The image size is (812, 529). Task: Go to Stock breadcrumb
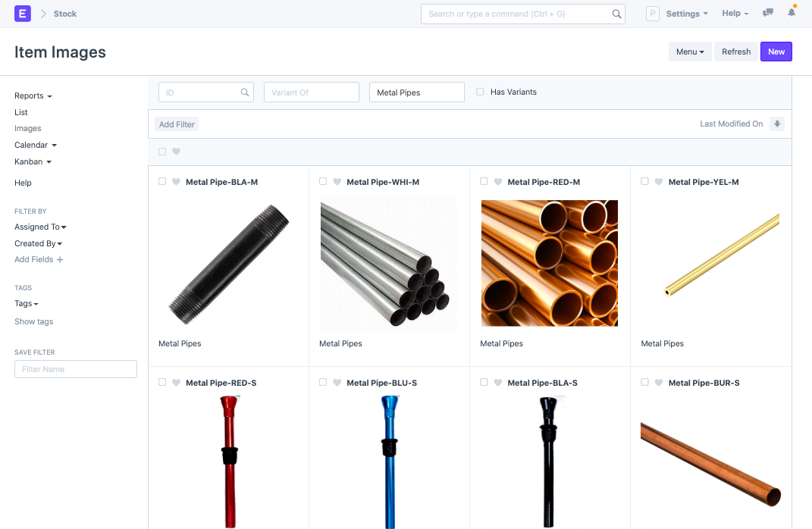click(x=65, y=14)
